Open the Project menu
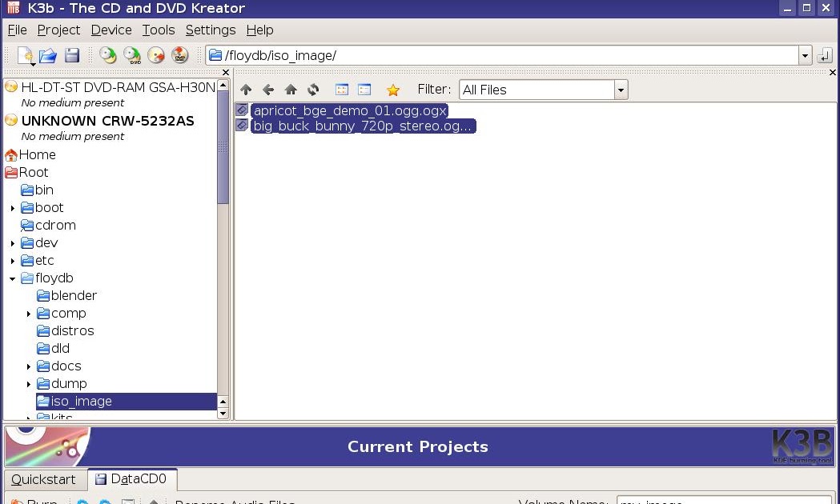The image size is (840, 504). (58, 30)
